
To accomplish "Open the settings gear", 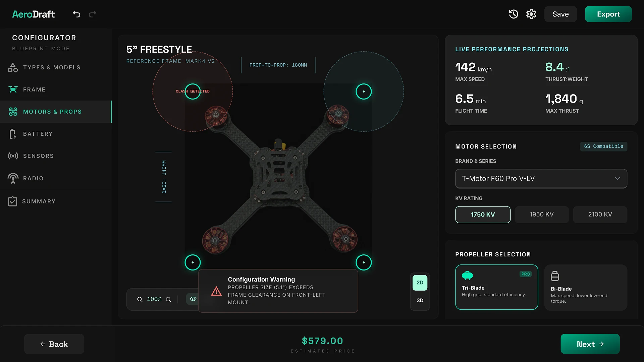I will [531, 14].
